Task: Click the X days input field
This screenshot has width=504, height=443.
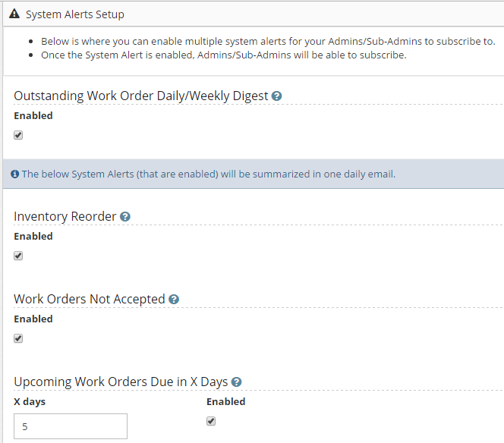Action: (x=71, y=426)
